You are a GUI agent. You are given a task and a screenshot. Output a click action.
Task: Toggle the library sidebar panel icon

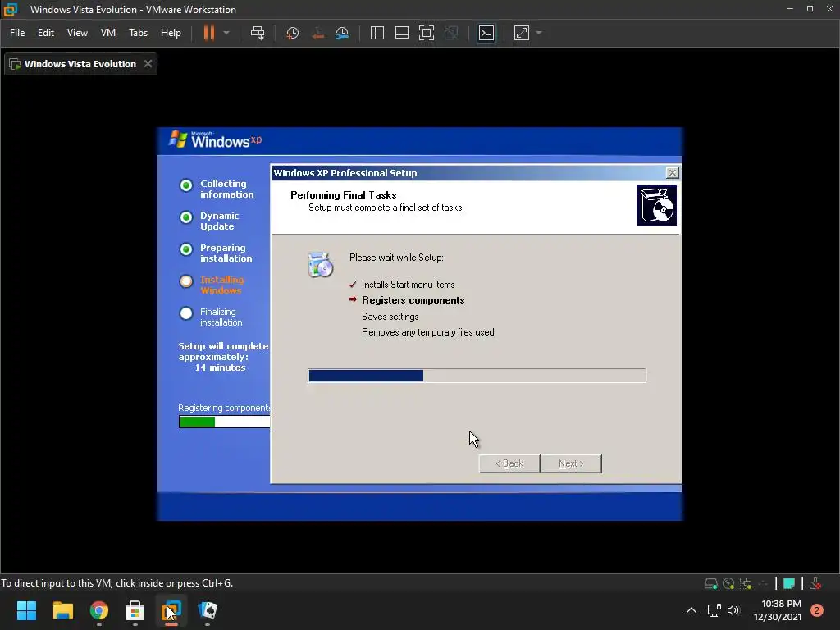coord(377,33)
